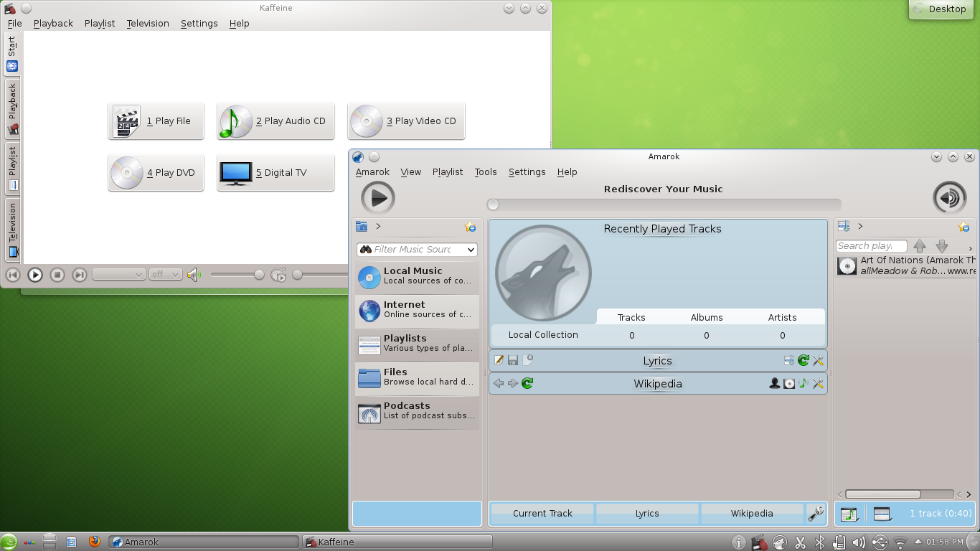
Task: Open the Kaffeine "off" combo box
Action: [x=165, y=275]
